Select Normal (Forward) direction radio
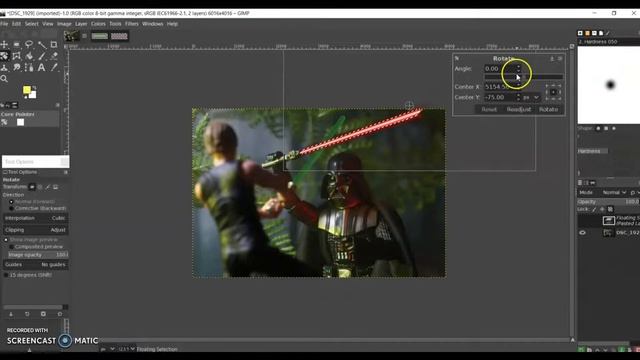This screenshot has height=360, width=640. coord(11,202)
